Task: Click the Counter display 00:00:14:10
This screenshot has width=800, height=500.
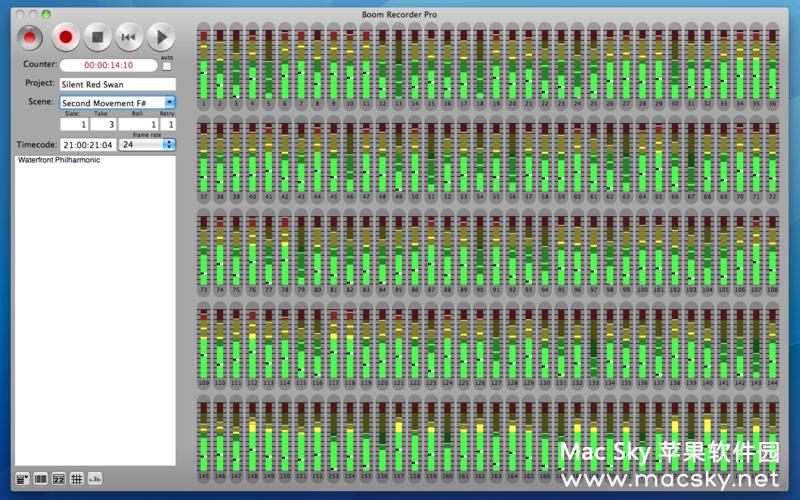Action: tap(109, 65)
